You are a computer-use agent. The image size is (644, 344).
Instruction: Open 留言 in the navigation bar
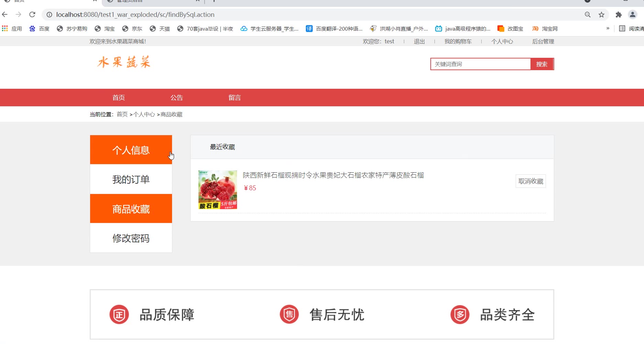coord(235,98)
